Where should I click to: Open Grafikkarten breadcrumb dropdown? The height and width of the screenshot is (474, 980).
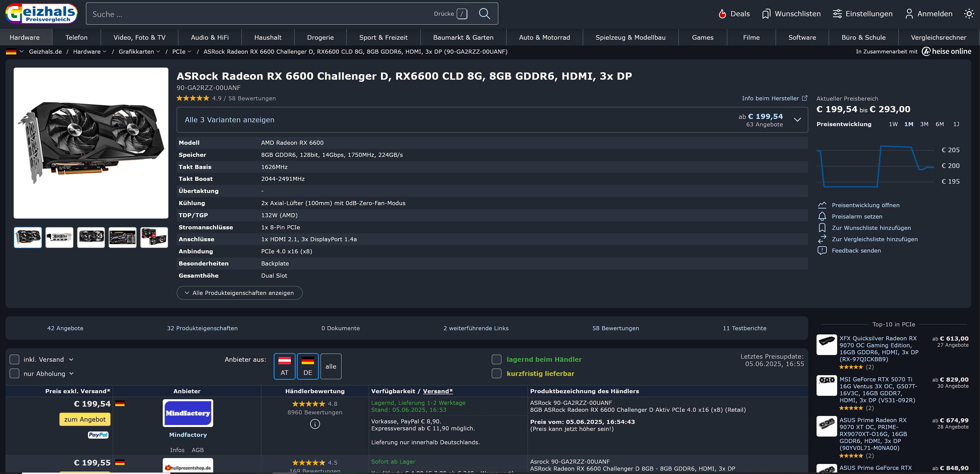pyautogui.click(x=158, y=52)
